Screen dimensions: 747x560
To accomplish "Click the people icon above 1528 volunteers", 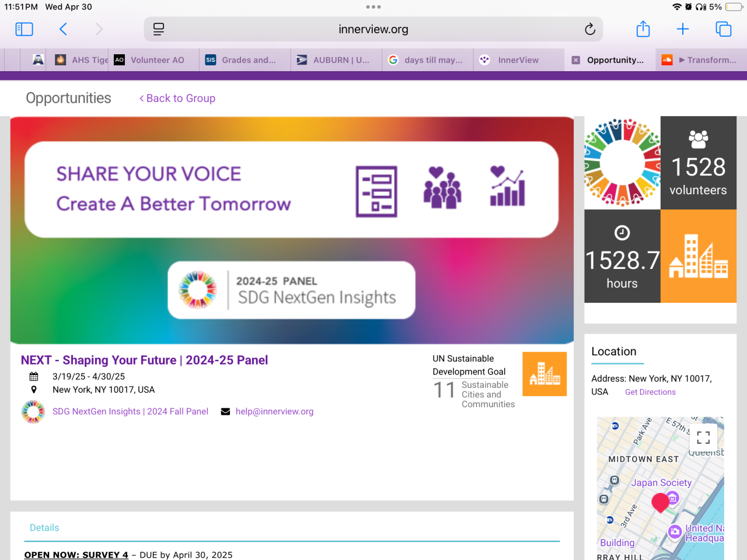I will (x=699, y=139).
